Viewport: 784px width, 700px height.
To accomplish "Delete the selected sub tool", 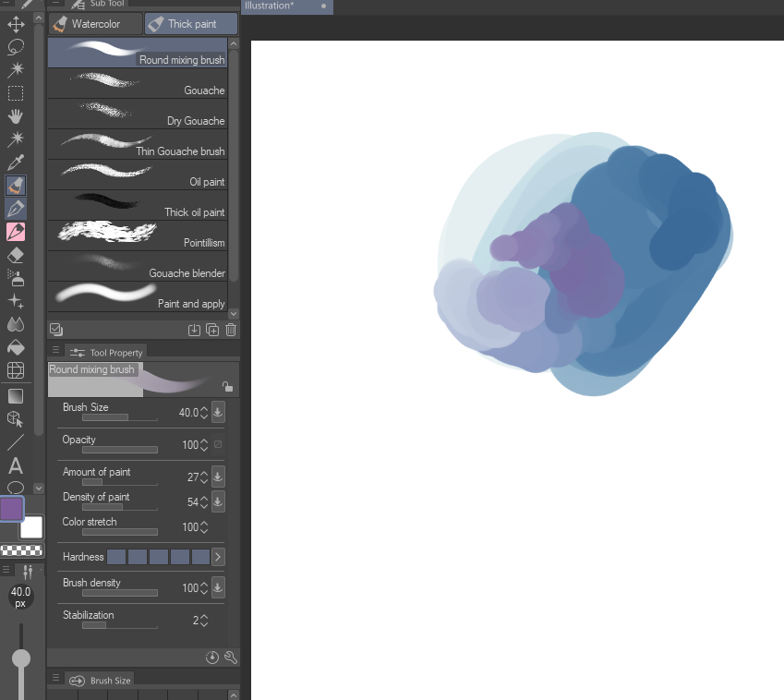I will pos(231,330).
